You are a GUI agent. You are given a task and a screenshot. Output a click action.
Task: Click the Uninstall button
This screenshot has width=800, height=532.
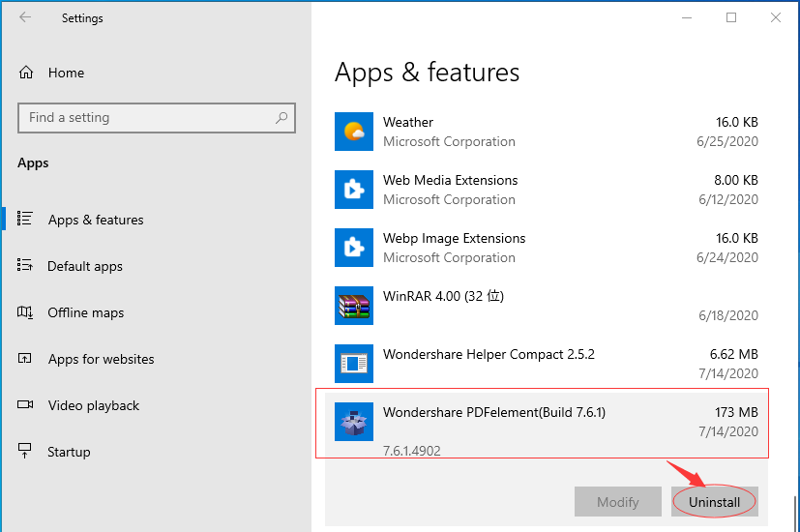pos(714,502)
